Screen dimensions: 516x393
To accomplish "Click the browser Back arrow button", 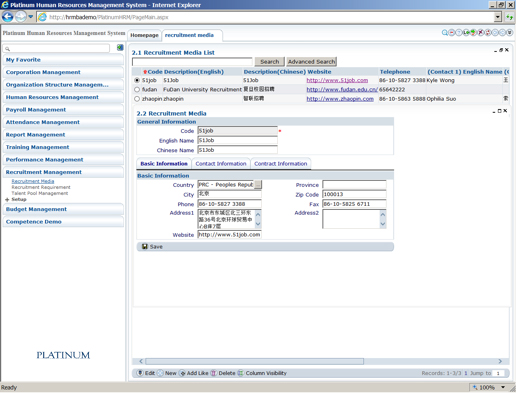I will [8, 16].
